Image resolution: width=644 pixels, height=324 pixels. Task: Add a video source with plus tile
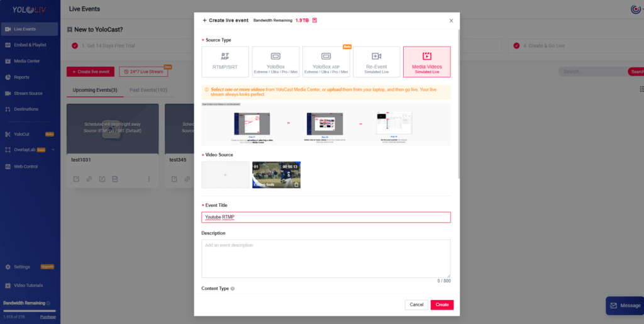[225, 175]
